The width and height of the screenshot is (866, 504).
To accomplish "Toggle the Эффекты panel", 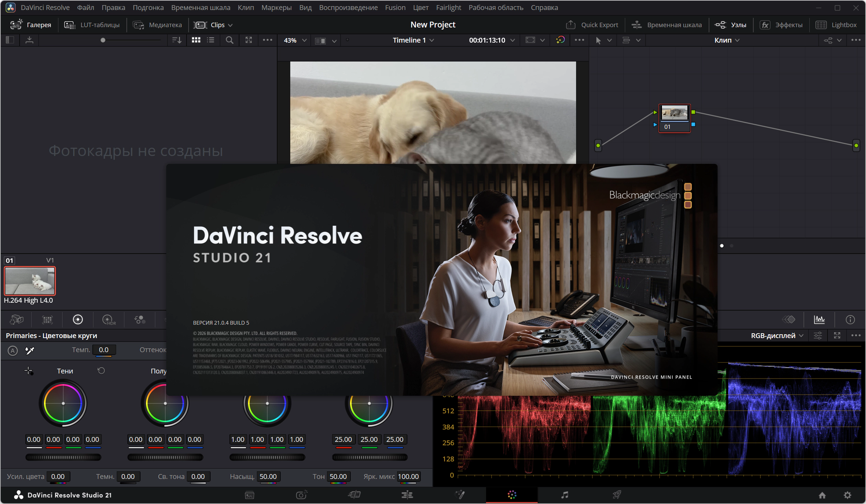I will tap(781, 25).
